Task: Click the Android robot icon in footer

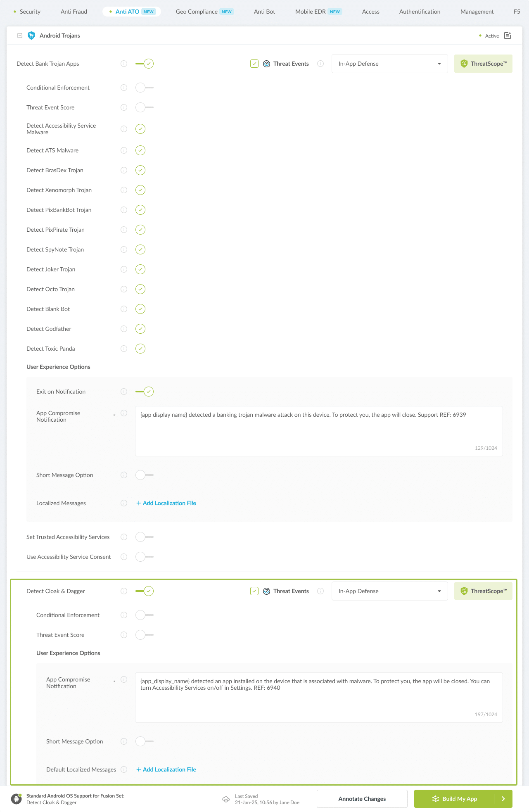Action: pyautogui.click(x=17, y=799)
